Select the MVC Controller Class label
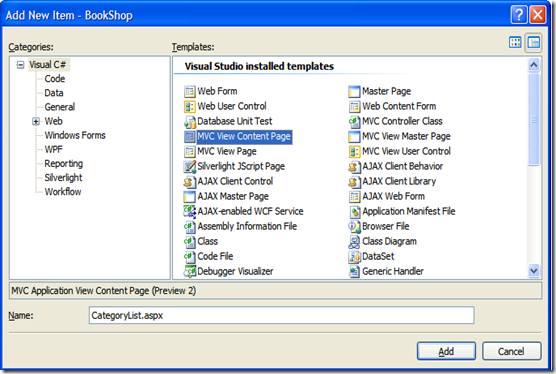This screenshot has height=374, width=556. (402, 122)
